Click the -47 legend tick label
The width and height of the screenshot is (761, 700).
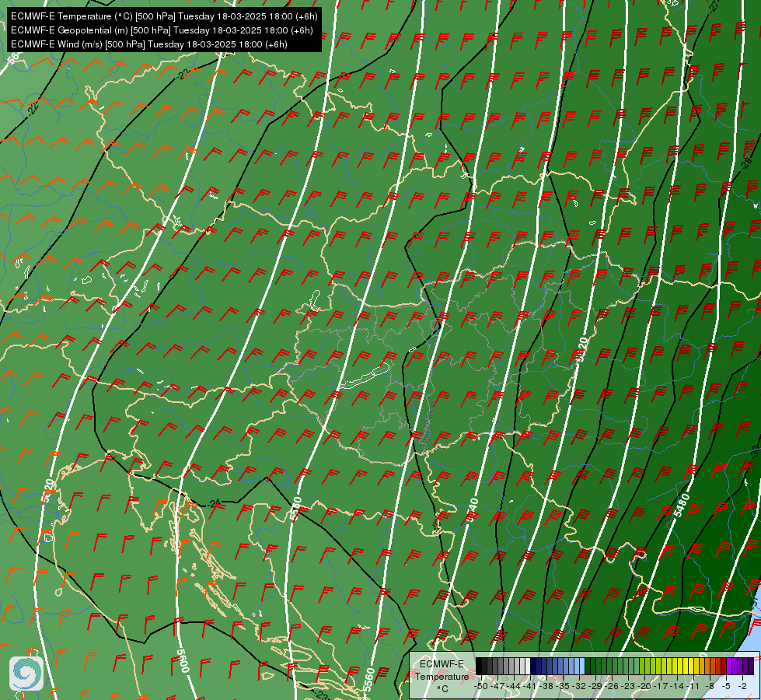pyautogui.click(x=497, y=687)
